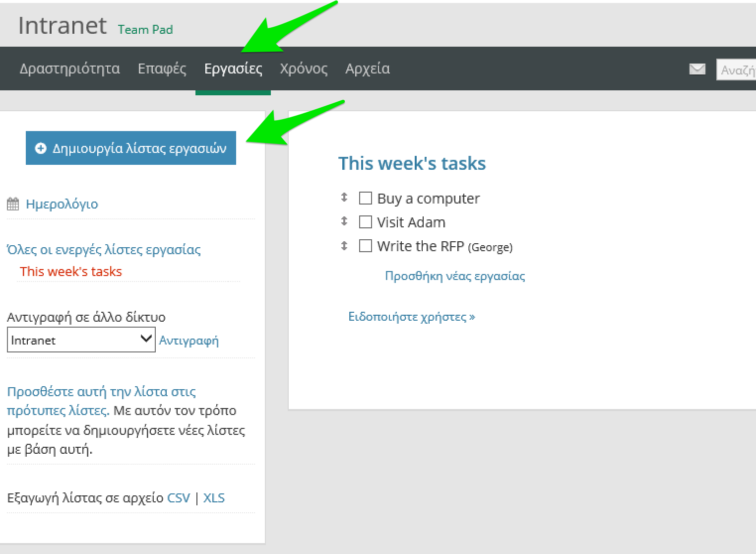The height and width of the screenshot is (554, 756).
Task: Tick the Write the RFP checkbox
Action: [366, 246]
